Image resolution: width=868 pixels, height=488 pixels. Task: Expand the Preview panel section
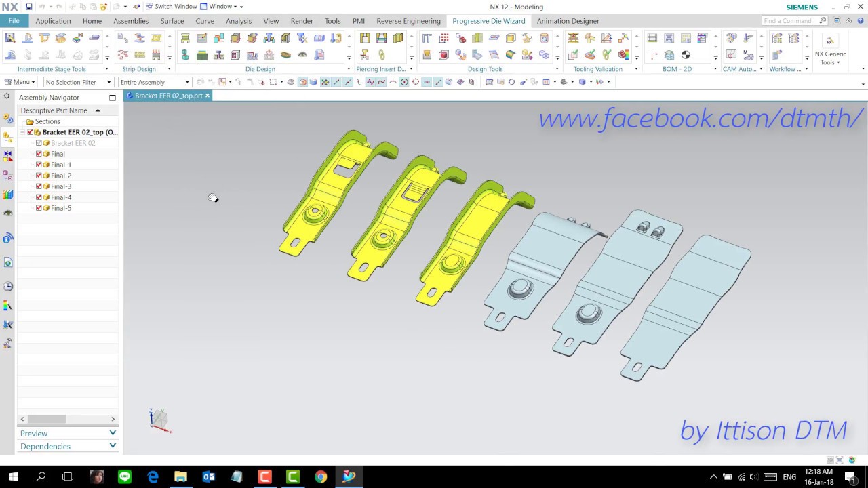(x=68, y=433)
